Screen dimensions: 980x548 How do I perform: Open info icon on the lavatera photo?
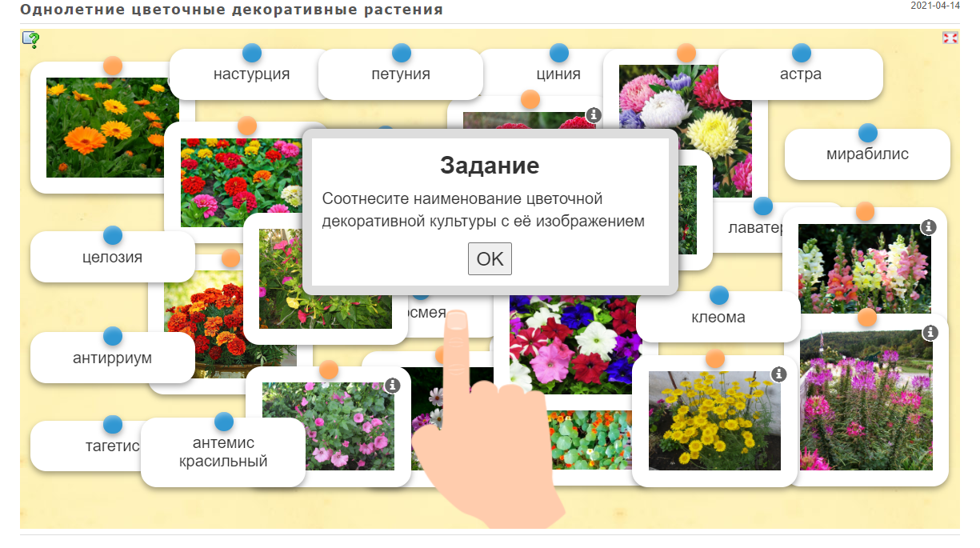(392, 386)
